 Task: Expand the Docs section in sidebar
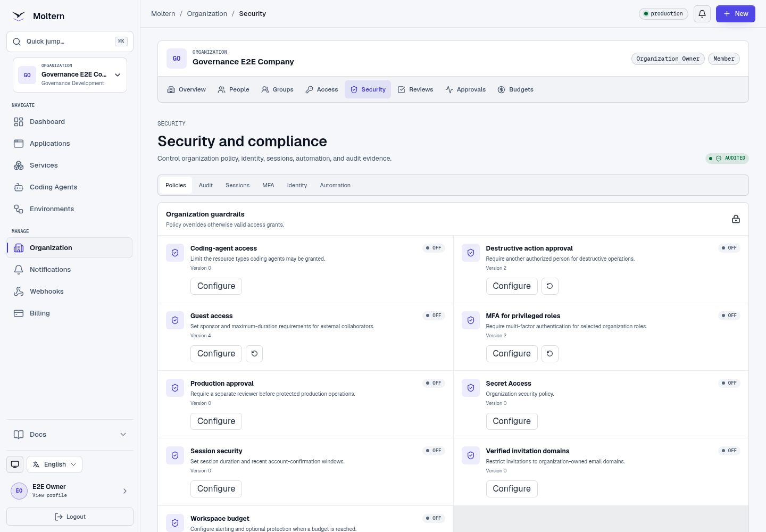tap(70, 435)
